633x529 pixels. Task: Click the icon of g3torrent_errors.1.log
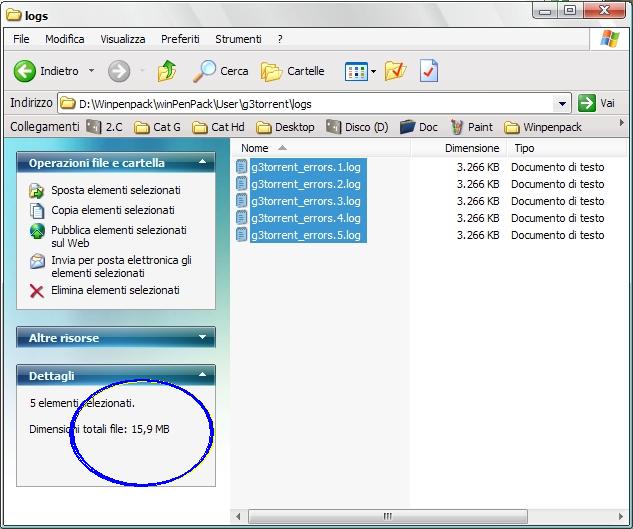[241, 167]
